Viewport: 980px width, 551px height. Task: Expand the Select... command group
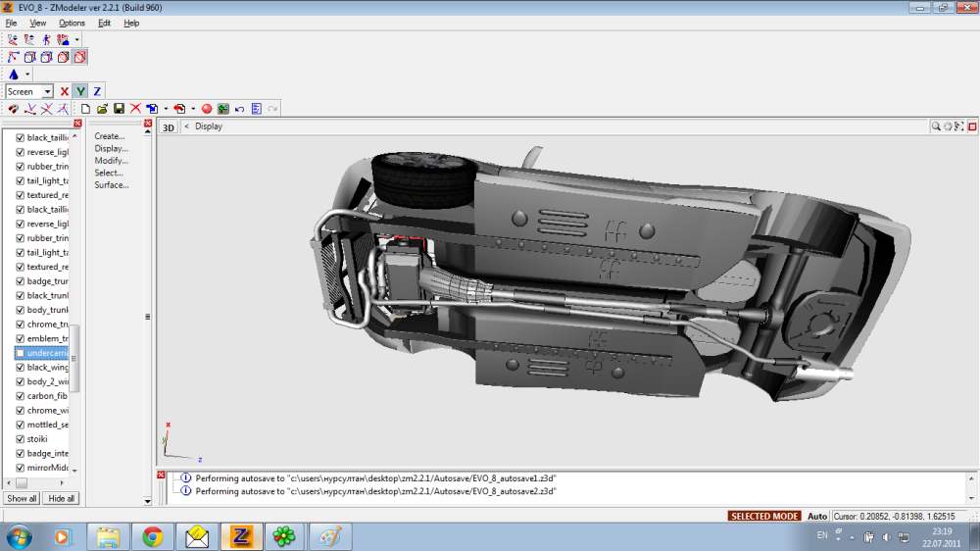(109, 173)
